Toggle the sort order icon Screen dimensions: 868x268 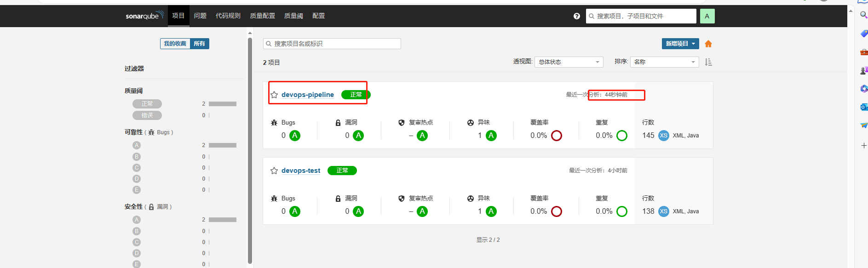point(708,62)
